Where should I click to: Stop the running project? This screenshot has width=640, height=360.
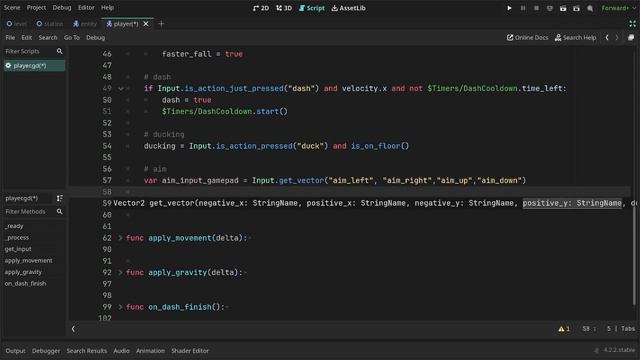[536, 8]
